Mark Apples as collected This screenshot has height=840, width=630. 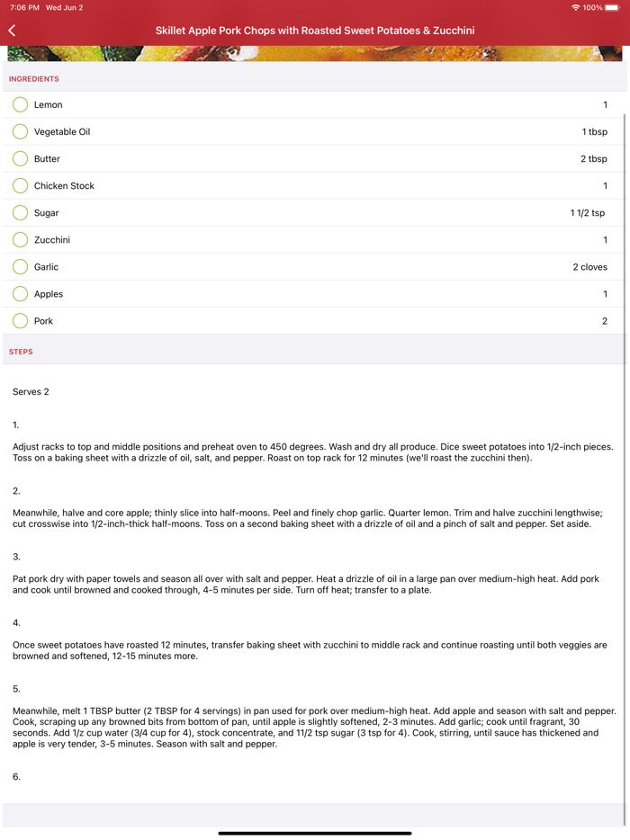(x=20, y=293)
